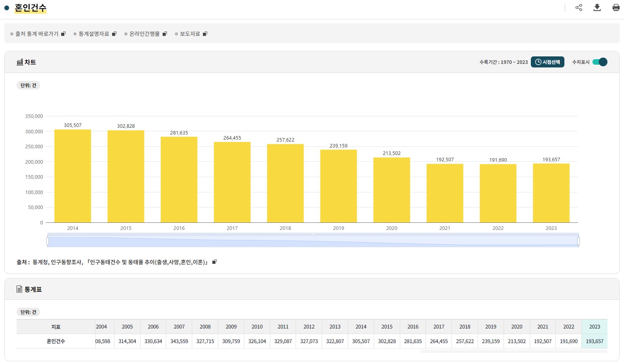Click external-link icon beside 출처 통계 바로가기
This screenshot has width=624, height=364.
pyautogui.click(x=63, y=34)
